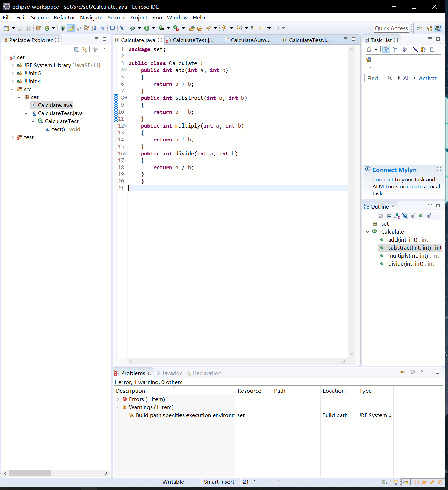Open the Refactor menu
This screenshot has height=490, width=448.
pyautogui.click(x=64, y=17)
